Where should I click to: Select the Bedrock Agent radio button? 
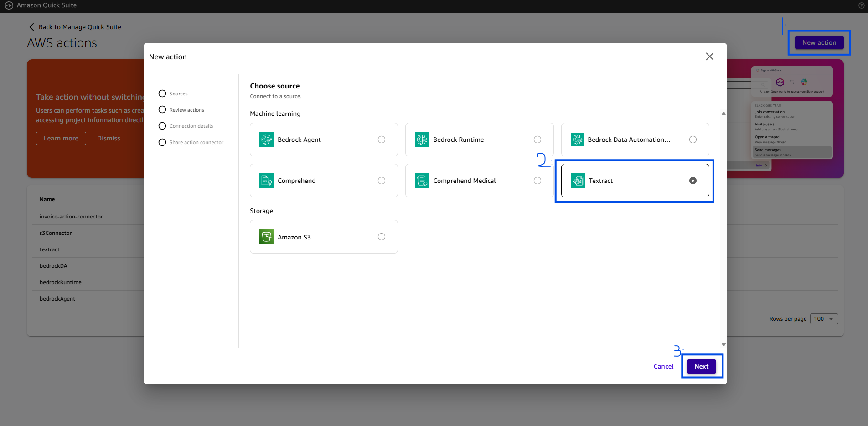[382, 140]
